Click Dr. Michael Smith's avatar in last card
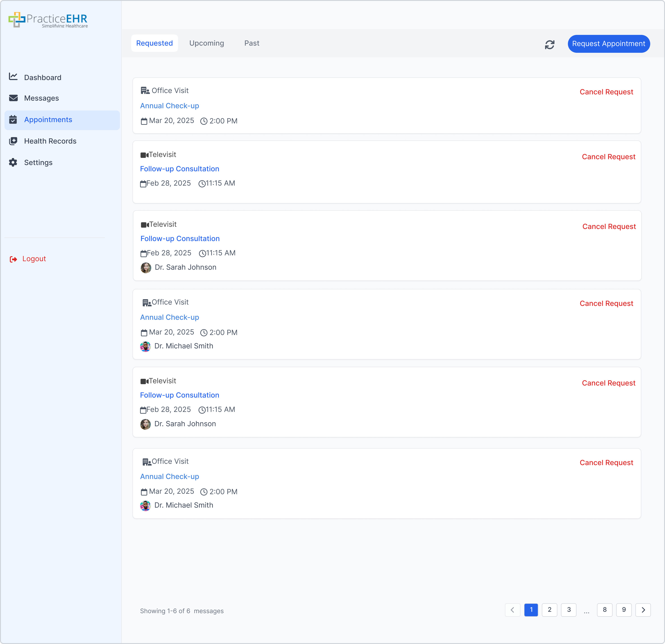The image size is (665, 644). click(145, 506)
